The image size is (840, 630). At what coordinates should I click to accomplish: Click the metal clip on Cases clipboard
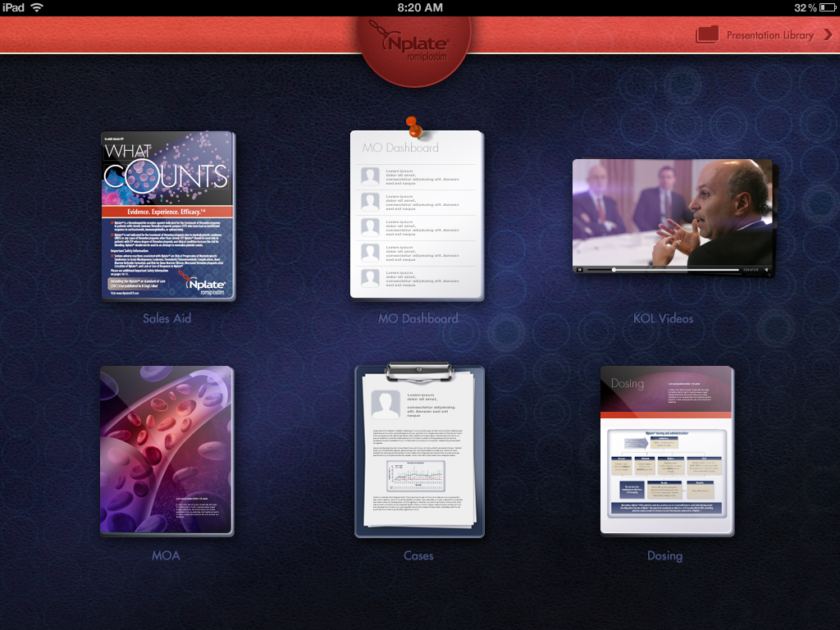tap(419, 372)
